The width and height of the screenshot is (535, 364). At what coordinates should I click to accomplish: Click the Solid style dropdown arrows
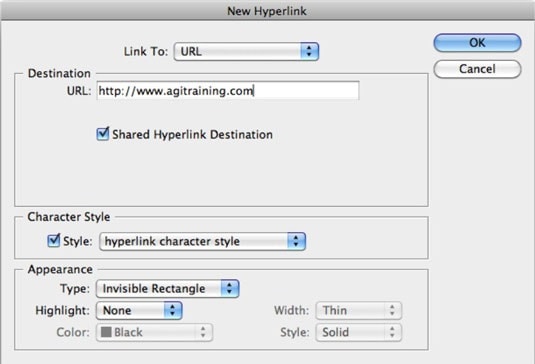pyautogui.click(x=392, y=332)
